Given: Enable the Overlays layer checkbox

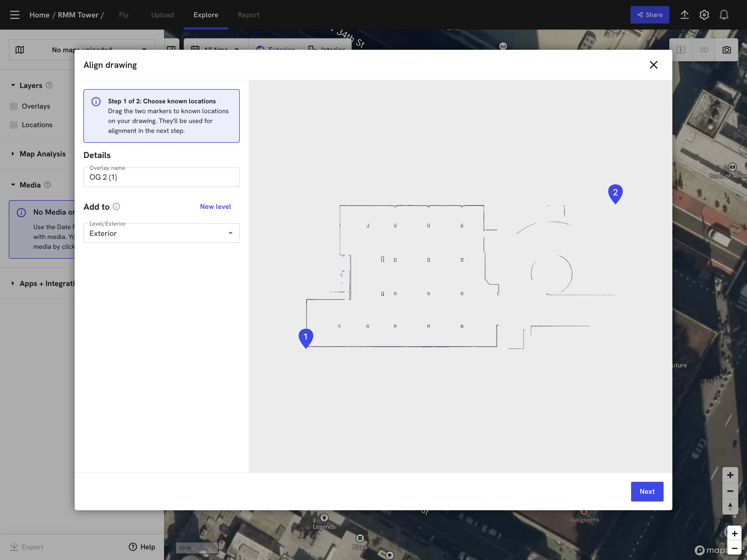Looking at the screenshot, I should tap(13, 106).
